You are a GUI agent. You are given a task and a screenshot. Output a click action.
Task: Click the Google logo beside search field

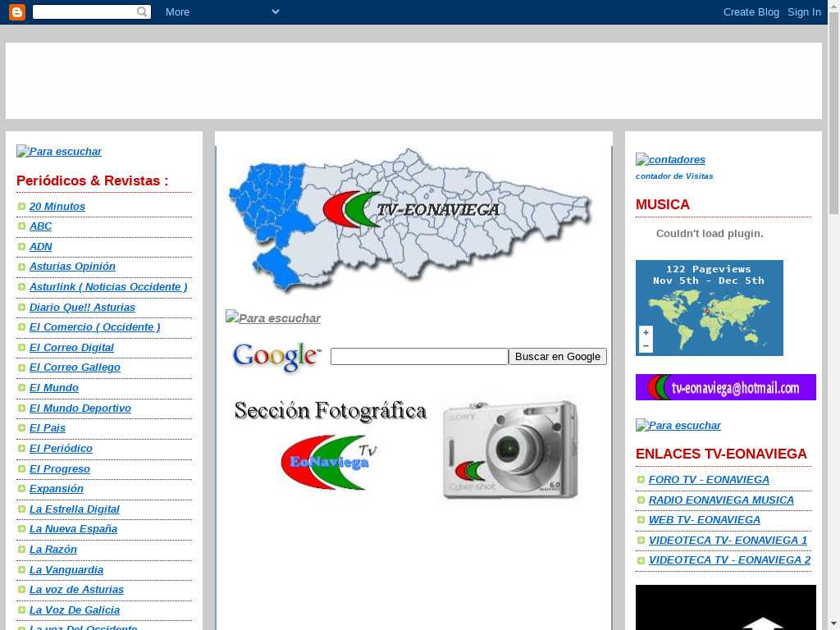pos(276,357)
